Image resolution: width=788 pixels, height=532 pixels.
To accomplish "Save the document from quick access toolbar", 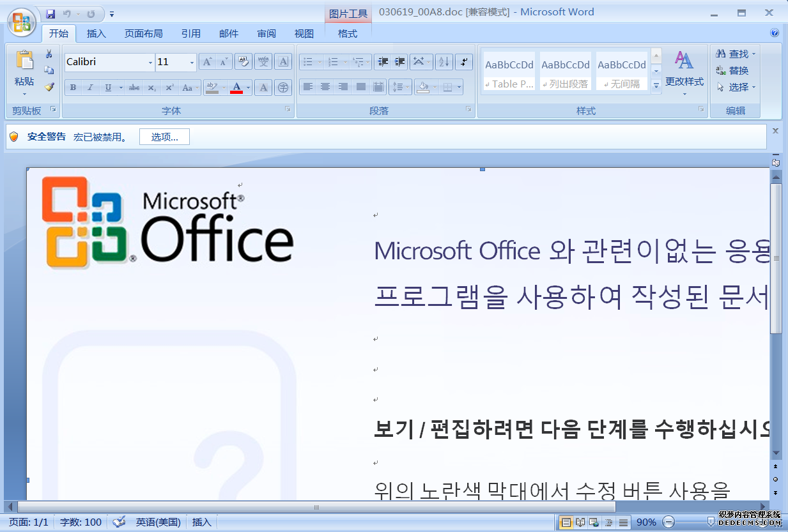I will click(x=50, y=13).
